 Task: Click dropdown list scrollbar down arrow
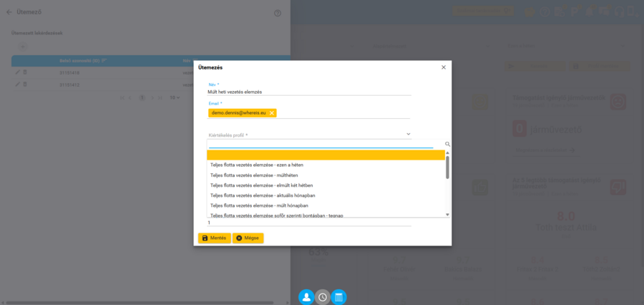tap(448, 215)
